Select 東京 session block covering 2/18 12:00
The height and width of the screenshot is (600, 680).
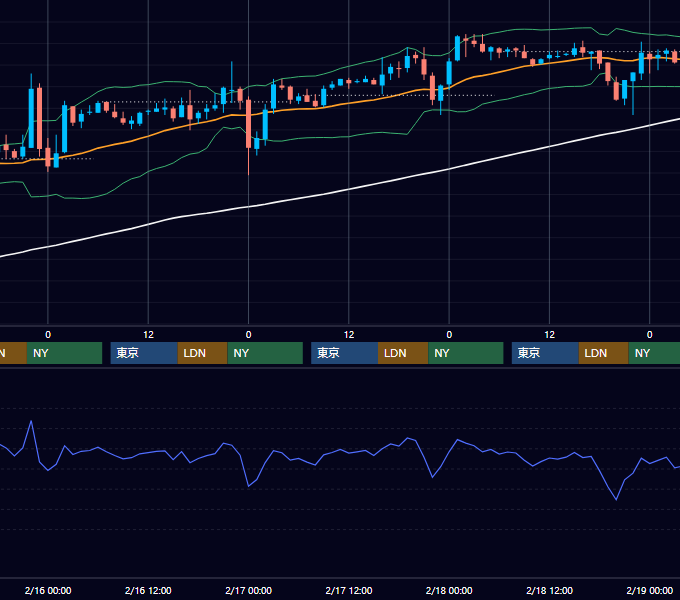[x=545, y=353]
